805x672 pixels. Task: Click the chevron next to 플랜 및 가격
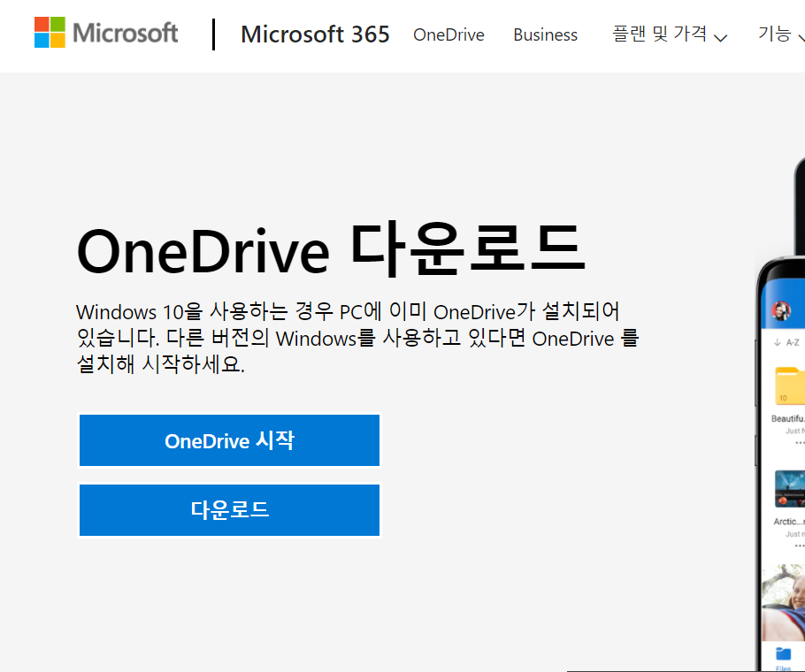coord(723,36)
